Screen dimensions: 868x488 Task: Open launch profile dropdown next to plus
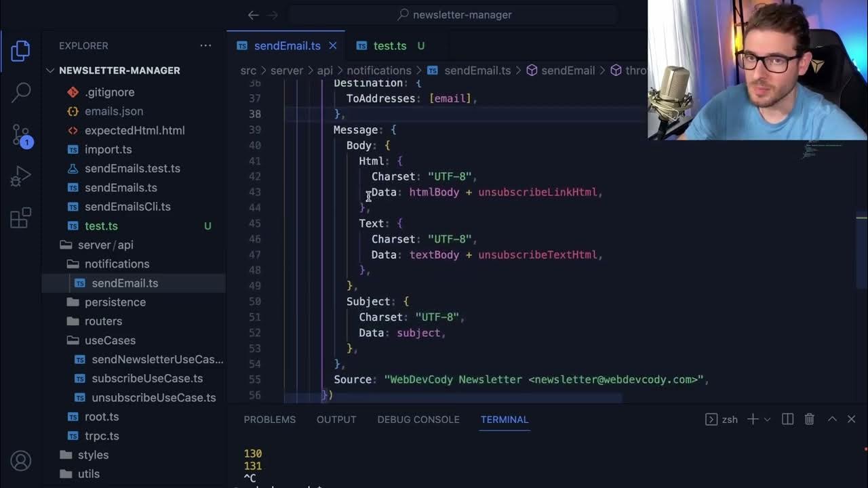click(768, 420)
